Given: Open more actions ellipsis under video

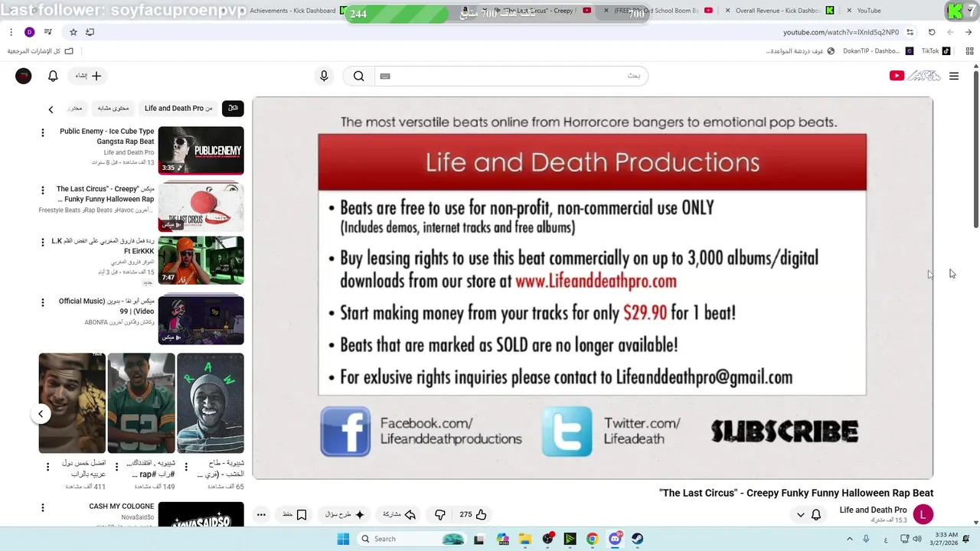Looking at the screenshot, I should (261, 514).
